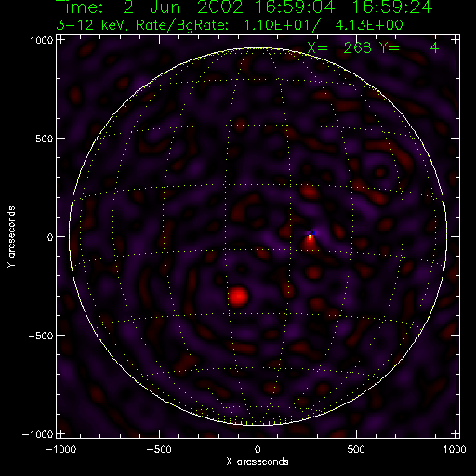The image size is (476, 476).
Task: Click the 0 tick label on X axis
Action: click(x=258, y=449)
